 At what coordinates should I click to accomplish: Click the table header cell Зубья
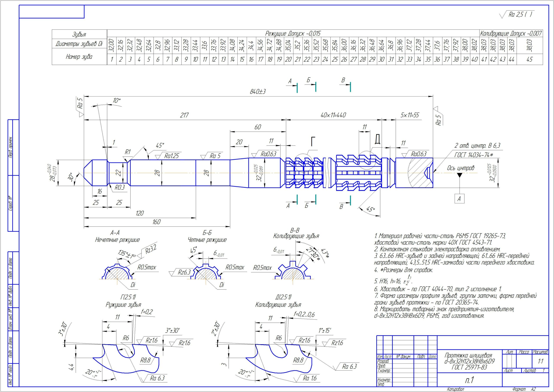click(79, 35)
